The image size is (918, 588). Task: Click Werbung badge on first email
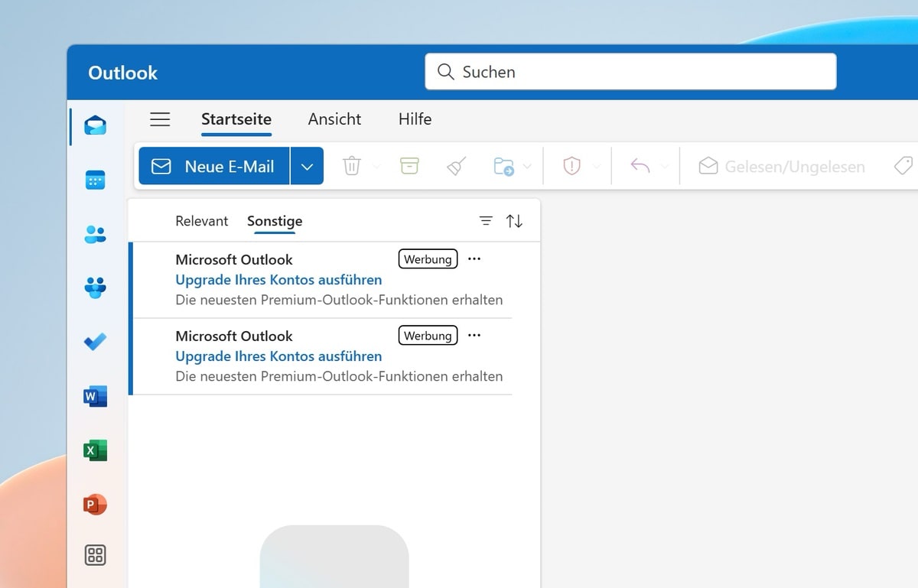[x=428, y=259]
